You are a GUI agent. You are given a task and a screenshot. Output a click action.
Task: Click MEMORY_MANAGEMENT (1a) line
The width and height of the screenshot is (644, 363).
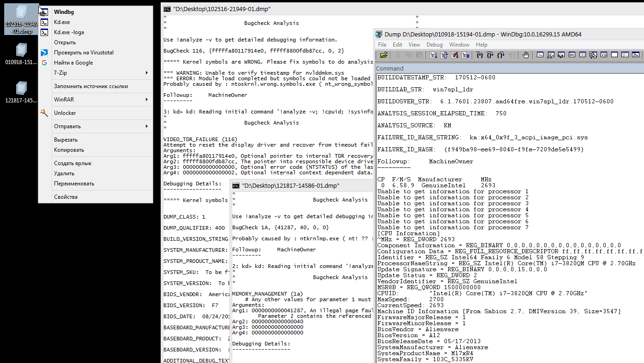[x=267, y=294]
